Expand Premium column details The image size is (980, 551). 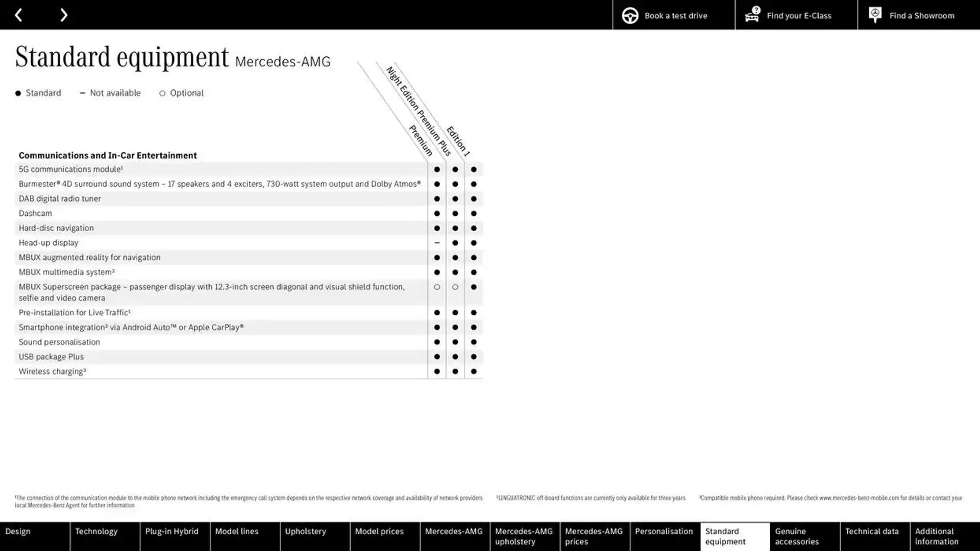(418, 141)
